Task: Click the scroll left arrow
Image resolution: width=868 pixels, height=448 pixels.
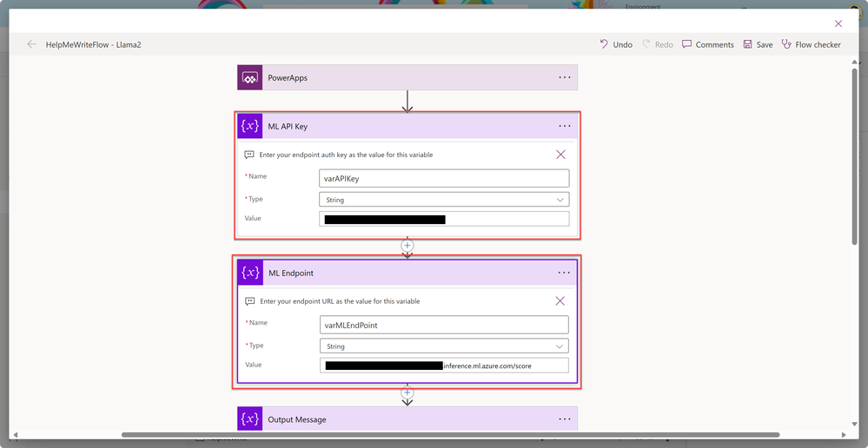Action: pyautogui.click(x=16, y=435)
